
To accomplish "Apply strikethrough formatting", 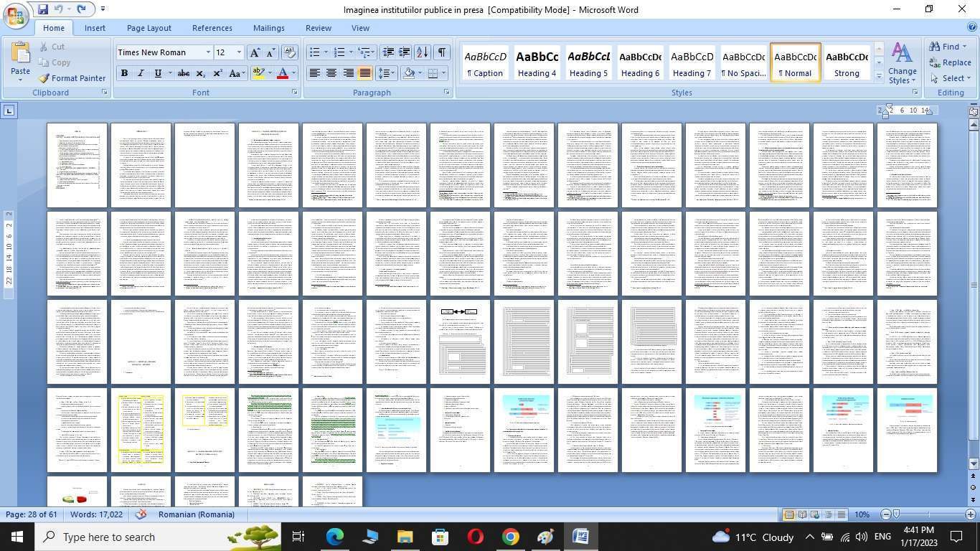I will 184,73.
